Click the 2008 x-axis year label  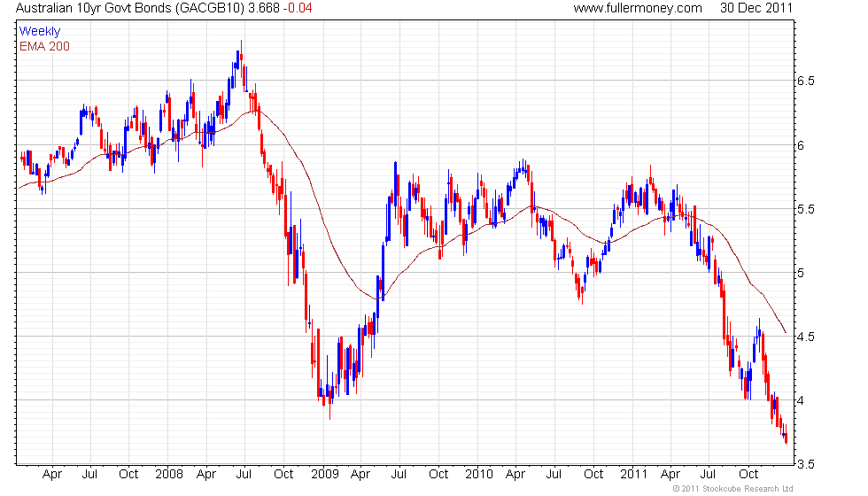pos(169,475)
